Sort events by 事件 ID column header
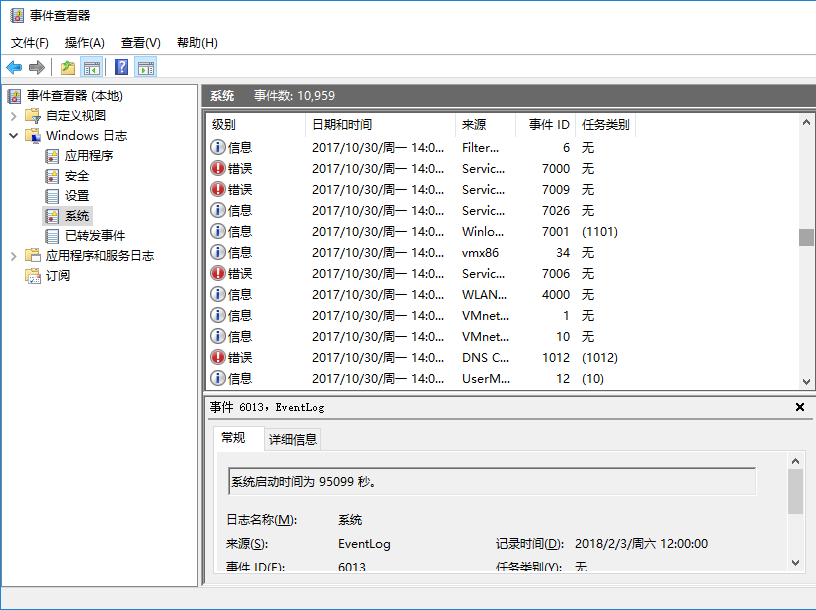The image size is (816, 610). (x=548, y=125)
